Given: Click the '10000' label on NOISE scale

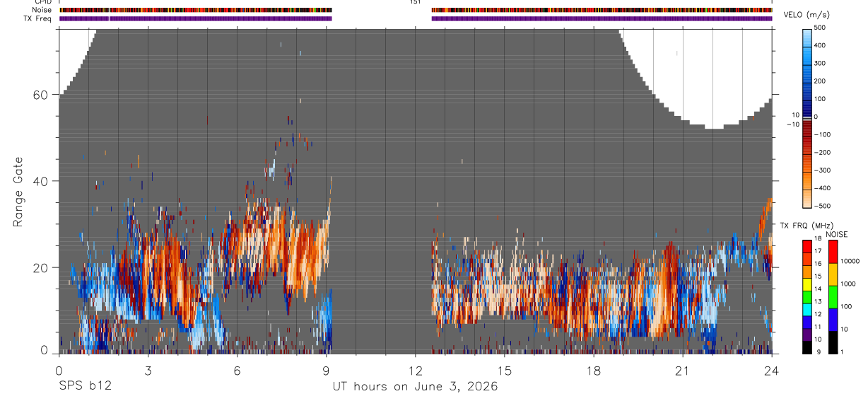Looking at the screenshot, I should click(851, 261).
